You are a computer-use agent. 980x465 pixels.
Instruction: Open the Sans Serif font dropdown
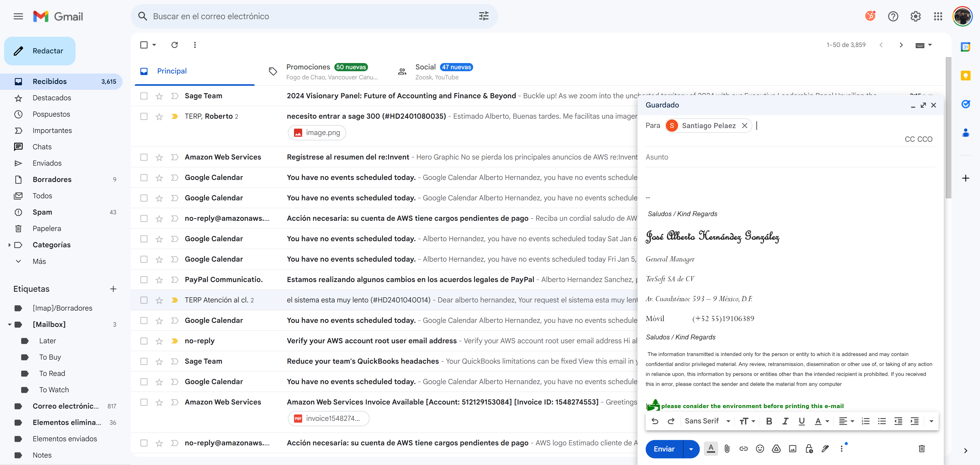pos(707,421)
